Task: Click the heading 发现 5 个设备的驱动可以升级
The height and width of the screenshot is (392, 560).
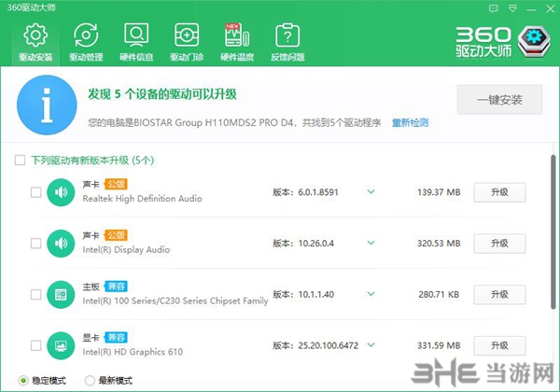Action: (x=162, y=94)
